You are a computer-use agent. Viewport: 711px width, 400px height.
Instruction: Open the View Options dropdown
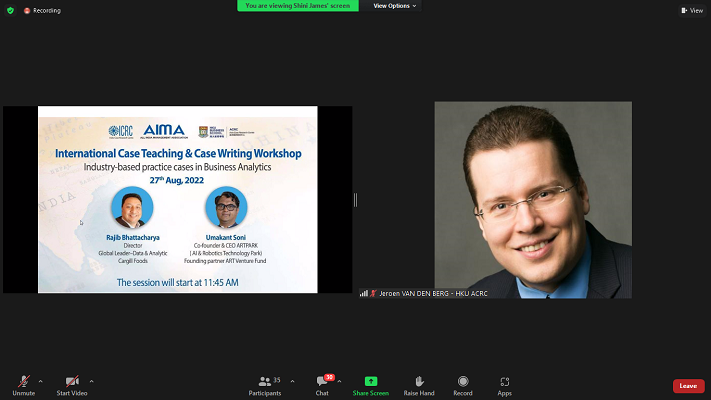(x=394, y=6)
